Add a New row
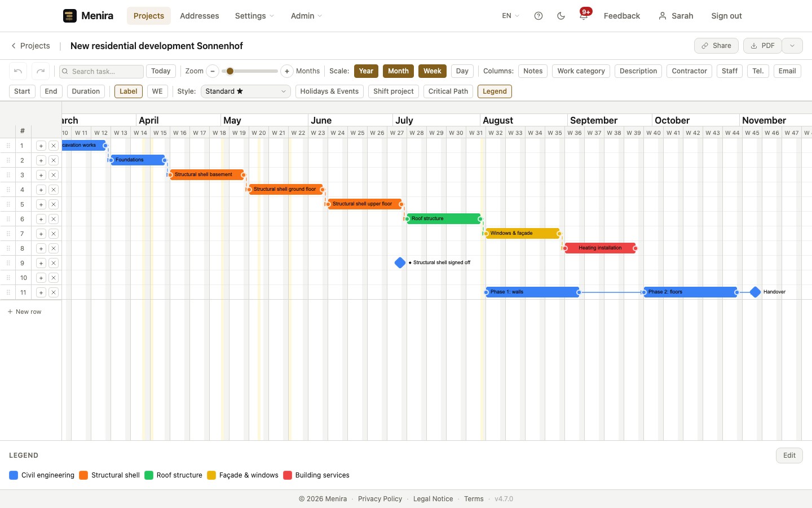The height and width of the screenshot is (508, 812). [24, 312]
